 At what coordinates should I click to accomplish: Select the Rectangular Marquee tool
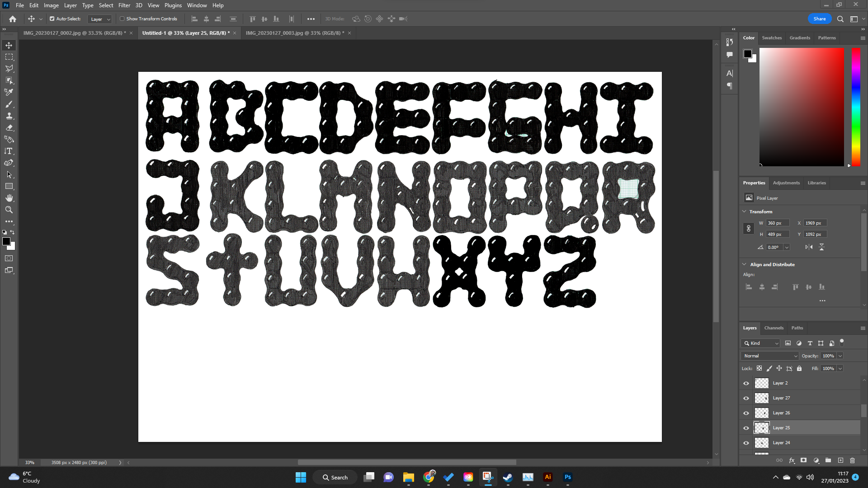pyautogui.click(x=9, y=56)
